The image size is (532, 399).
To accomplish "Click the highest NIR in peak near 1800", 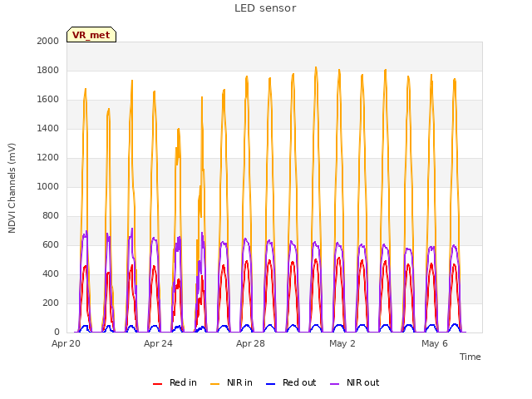I will [316, 68].
